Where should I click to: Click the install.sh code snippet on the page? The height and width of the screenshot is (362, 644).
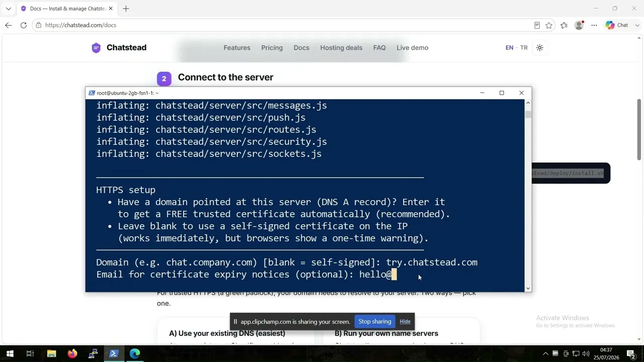[571, 173]
